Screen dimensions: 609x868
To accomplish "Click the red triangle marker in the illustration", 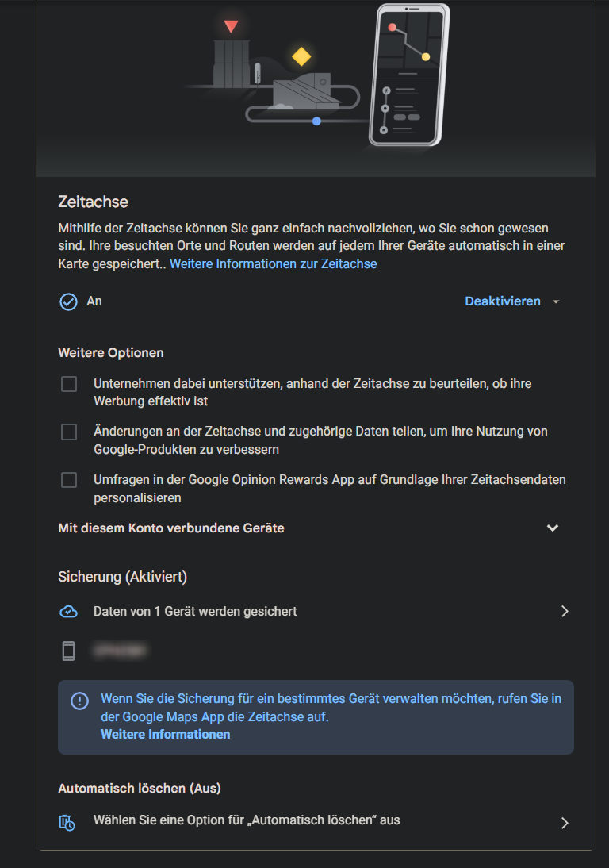I will pos(232,26).
